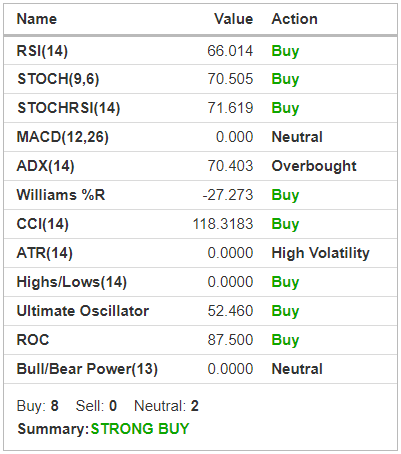401x454 pixels.
Task: Select the Bull/Bear Power(13) row name
Action: click(x=87, y=369)
